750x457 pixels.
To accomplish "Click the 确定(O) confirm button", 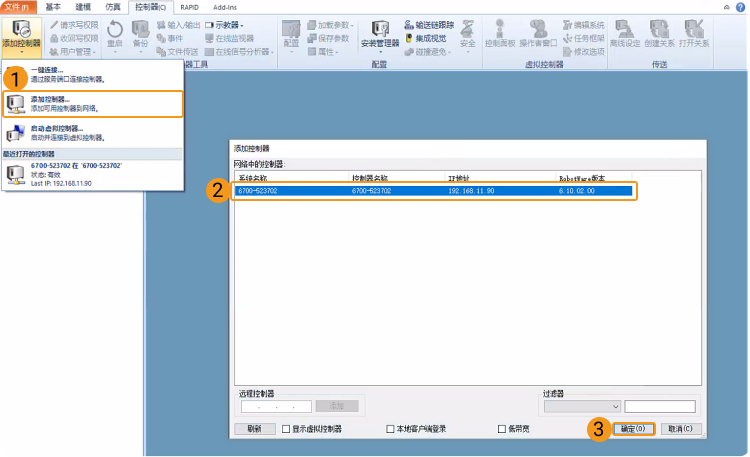I will 634,429.
